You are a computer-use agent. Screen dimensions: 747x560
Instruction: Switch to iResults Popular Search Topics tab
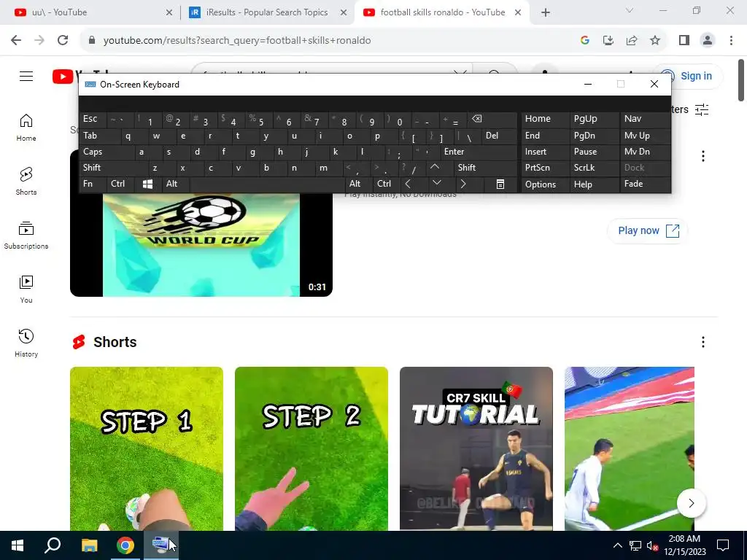click(x=267, y=12)
